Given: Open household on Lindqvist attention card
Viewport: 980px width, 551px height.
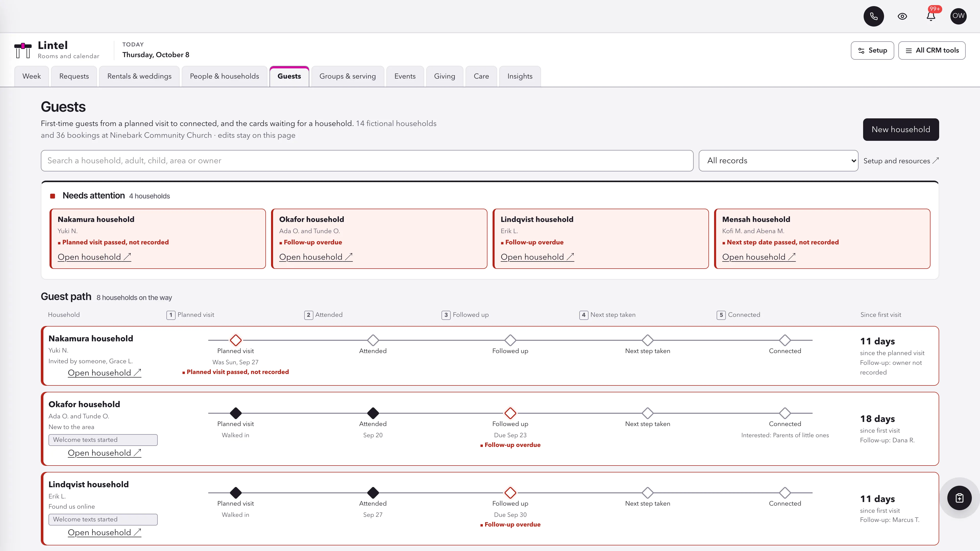Looking at the screenshot, I should [537, 257].
